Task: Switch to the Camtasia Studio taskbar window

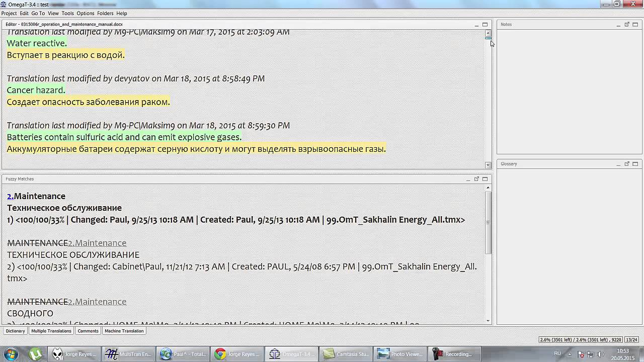Action: (346, 354)
